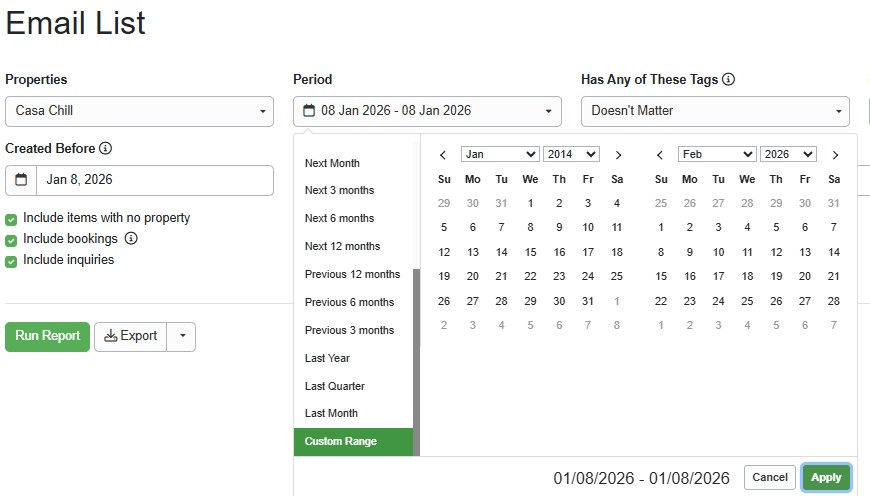Choose Previous 6 months preset
Screen dimensions: 870x496
click(x=349, y=302)
